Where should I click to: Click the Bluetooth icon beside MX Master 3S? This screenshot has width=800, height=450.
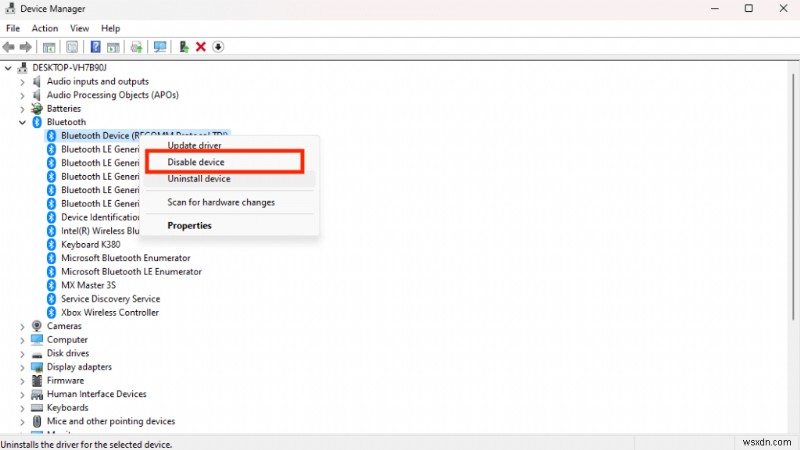point(51,285)
